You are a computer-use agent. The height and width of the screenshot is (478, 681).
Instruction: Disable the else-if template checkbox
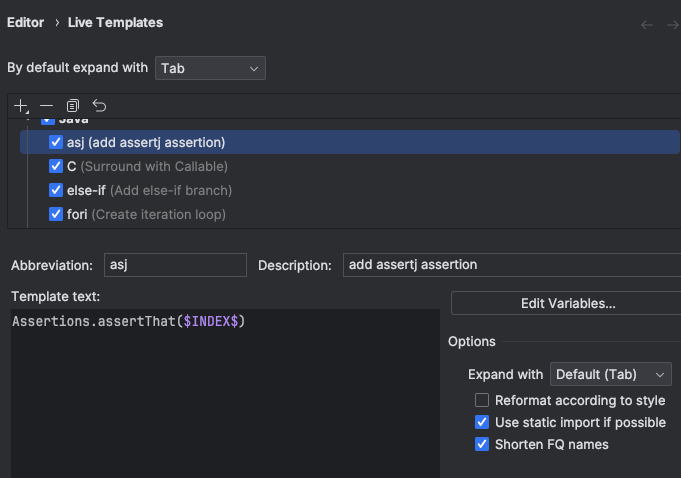pos(56,190)
